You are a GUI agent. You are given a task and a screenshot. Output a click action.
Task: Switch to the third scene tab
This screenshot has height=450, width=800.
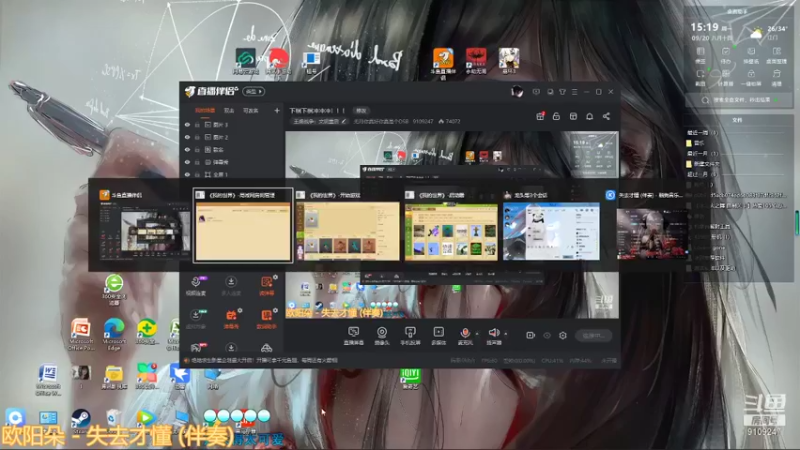pos(251,110)
